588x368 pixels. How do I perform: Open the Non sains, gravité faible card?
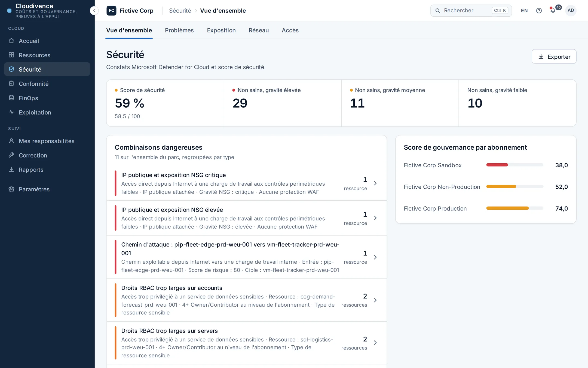click(x=517, y=103)
